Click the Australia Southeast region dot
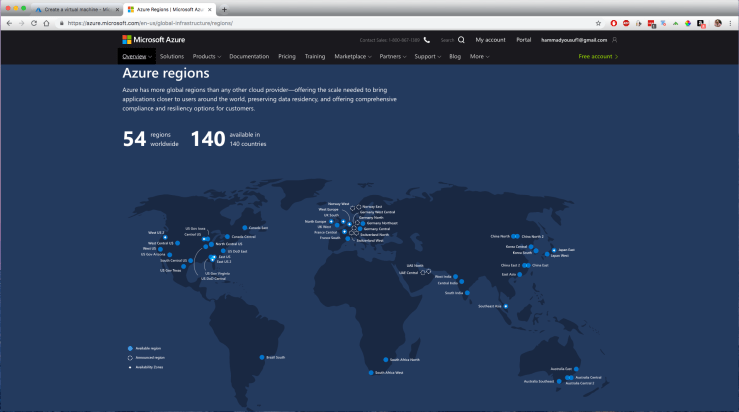Image resolution: width=739 pixels, height=412 pixels. [x=559, y=381]
